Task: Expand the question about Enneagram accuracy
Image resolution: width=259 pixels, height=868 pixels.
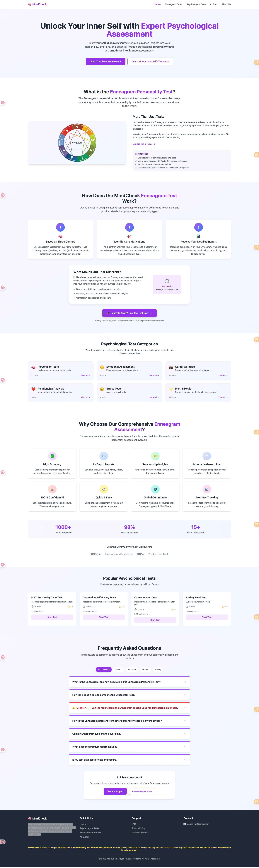Action: [x=129, y=682]
